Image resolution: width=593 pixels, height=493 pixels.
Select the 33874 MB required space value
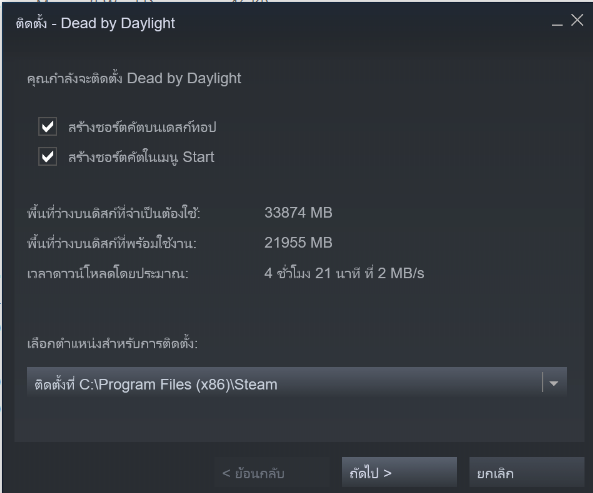pyautogui.click(x=298, y=212)
